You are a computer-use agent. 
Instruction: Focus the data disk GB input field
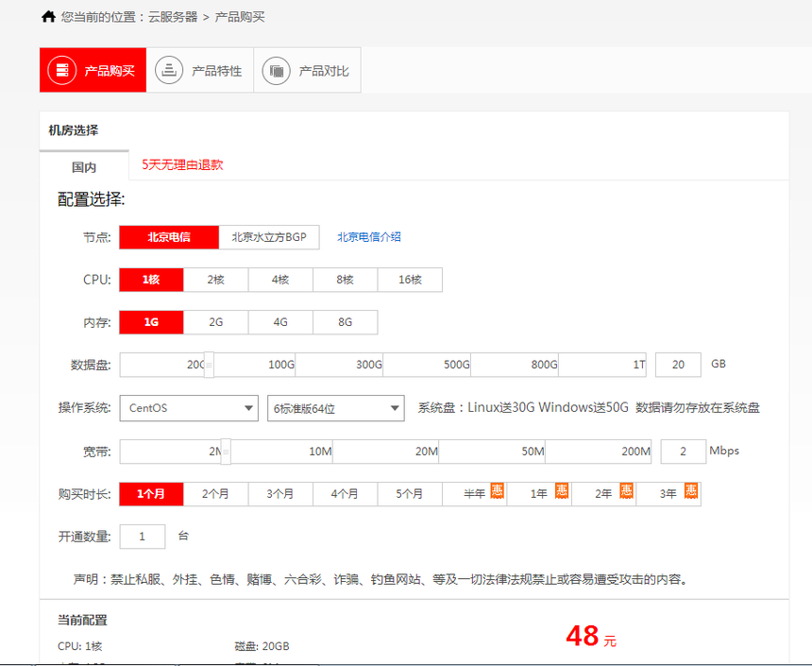click(x=678, y=365)
